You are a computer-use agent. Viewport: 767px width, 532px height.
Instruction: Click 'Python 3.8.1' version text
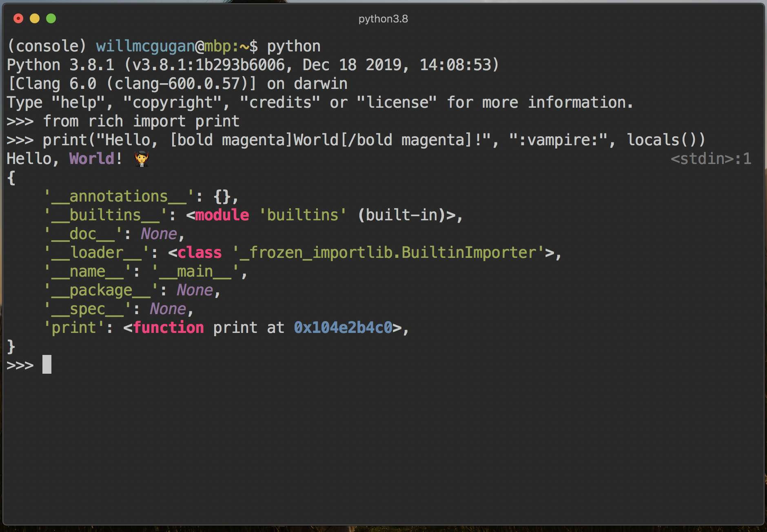click(x=61, y=65)
